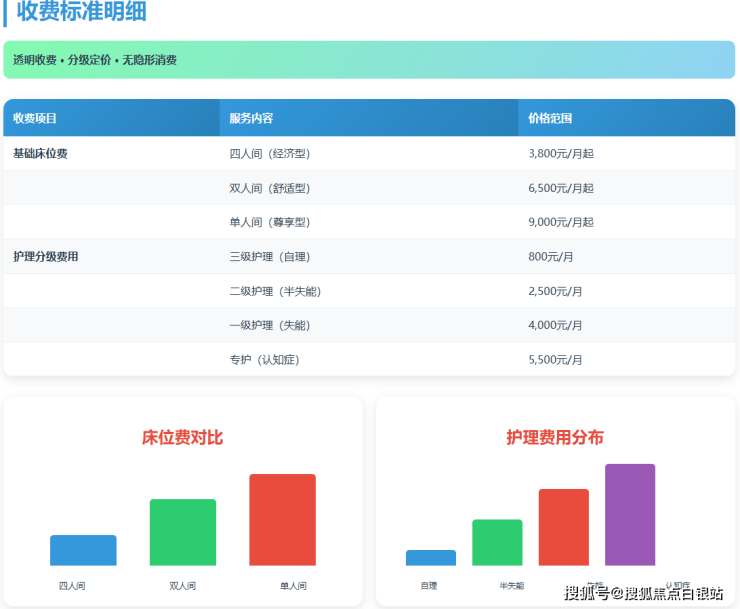Click the 服务内容 column header
The width and height of the screenshot is (740, 609).
(x=251, y=118)
